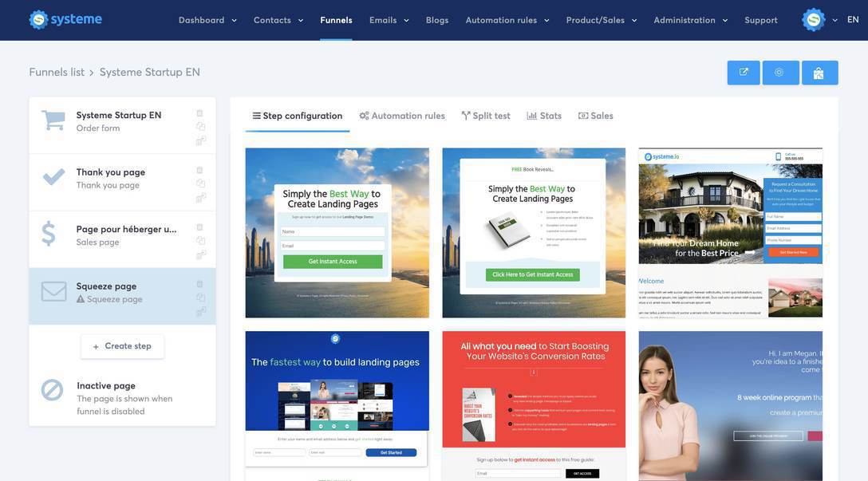Open the funnel in new window button
Screen dimensions: 868x481
(744, 73)
